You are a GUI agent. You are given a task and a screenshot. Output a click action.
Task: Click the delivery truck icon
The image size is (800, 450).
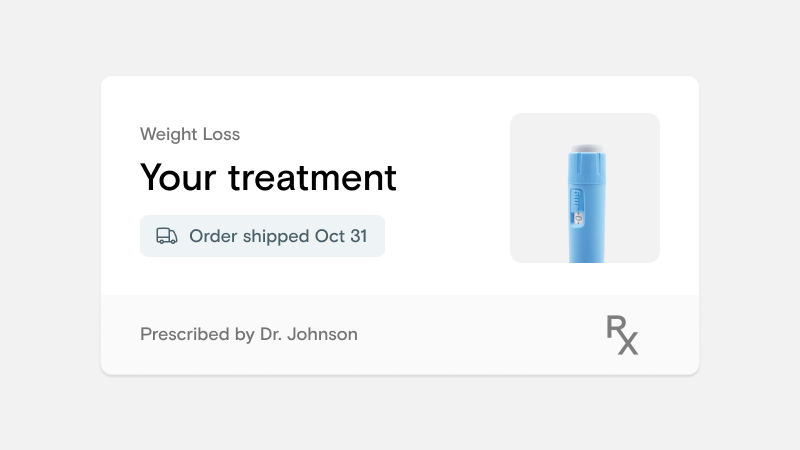tap(167, 236)
